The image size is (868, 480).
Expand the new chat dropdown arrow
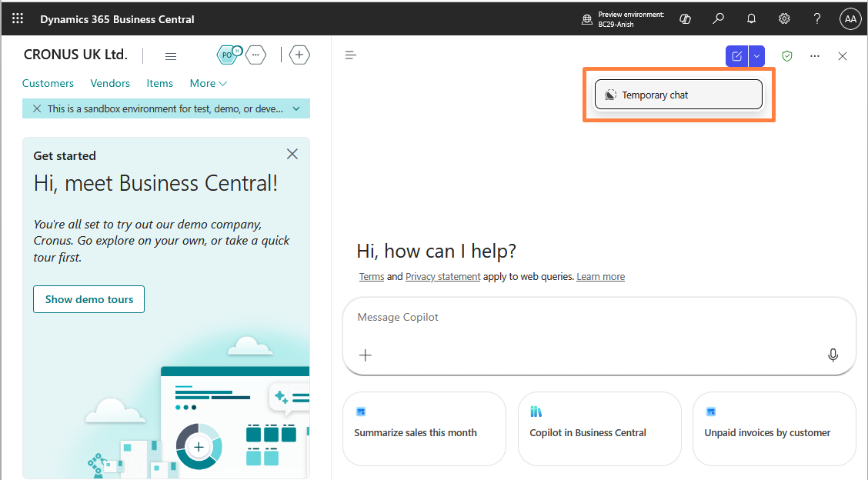click(756, 56)
